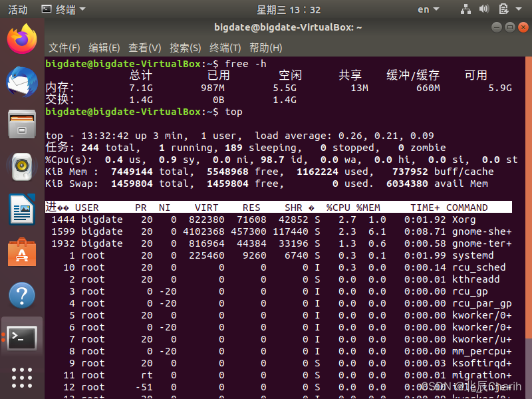Image resolution: width=532 pixels, height=399 pixels.
Task: Click the ksoftirqd+ process command
Action: (x=481, y=363)
